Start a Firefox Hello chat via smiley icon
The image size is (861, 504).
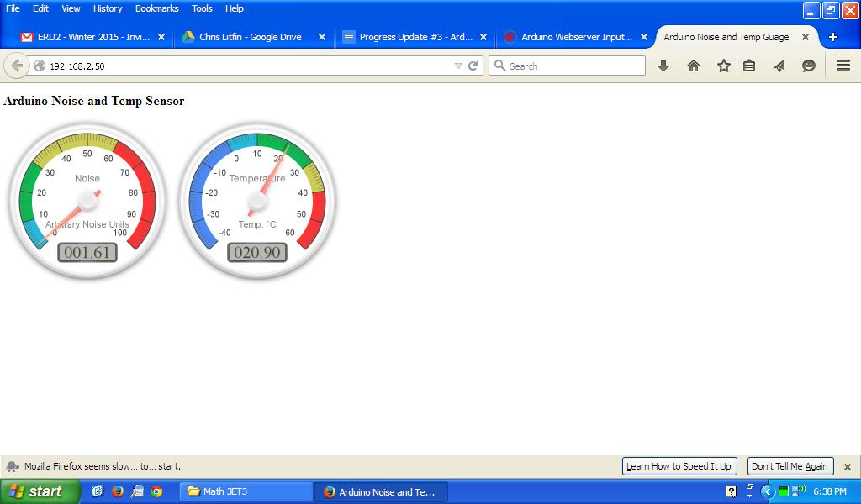click(x=807, y=66)
